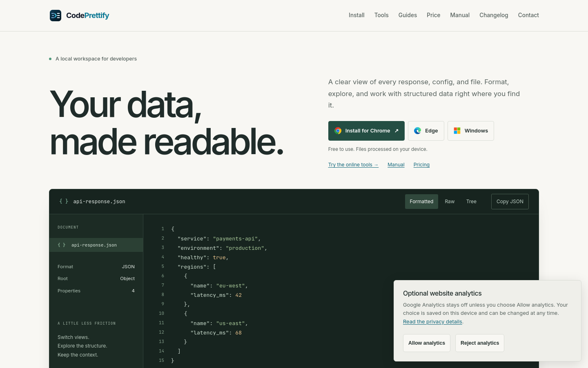View the Changelog nav link

point(494,15)
